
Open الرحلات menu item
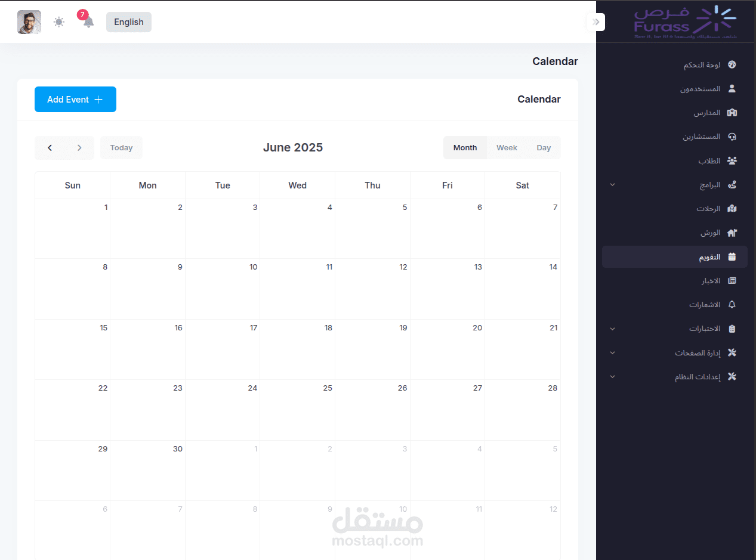(x=674, y=209)
